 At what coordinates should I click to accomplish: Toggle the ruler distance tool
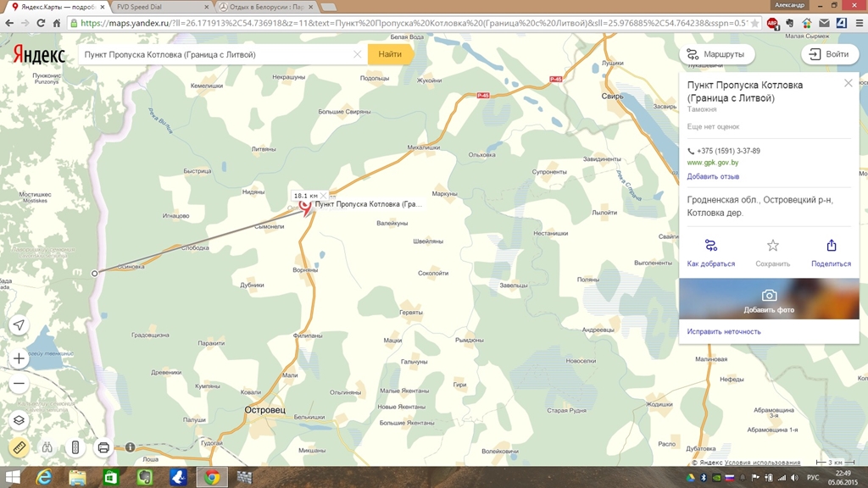point(19,447)
